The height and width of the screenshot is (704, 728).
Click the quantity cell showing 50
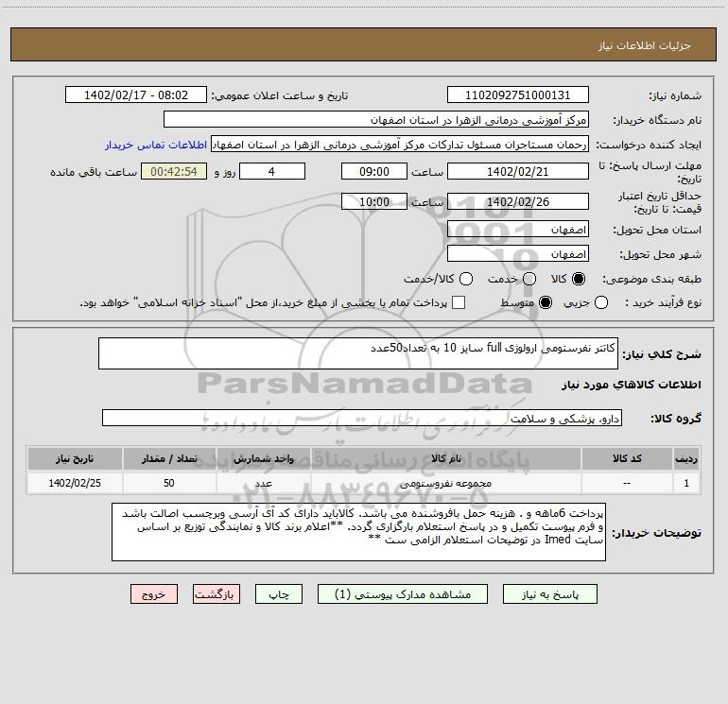pos(169,483)
